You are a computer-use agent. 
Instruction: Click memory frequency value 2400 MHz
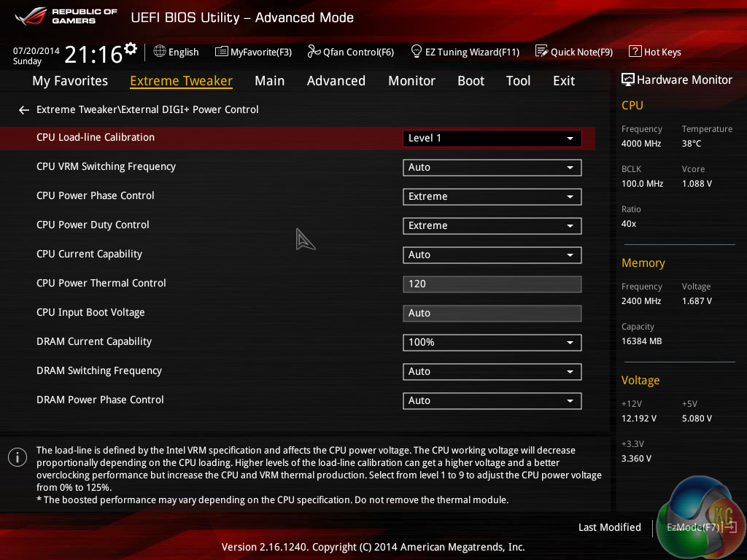pyautogui.click(x=640, y=301)
